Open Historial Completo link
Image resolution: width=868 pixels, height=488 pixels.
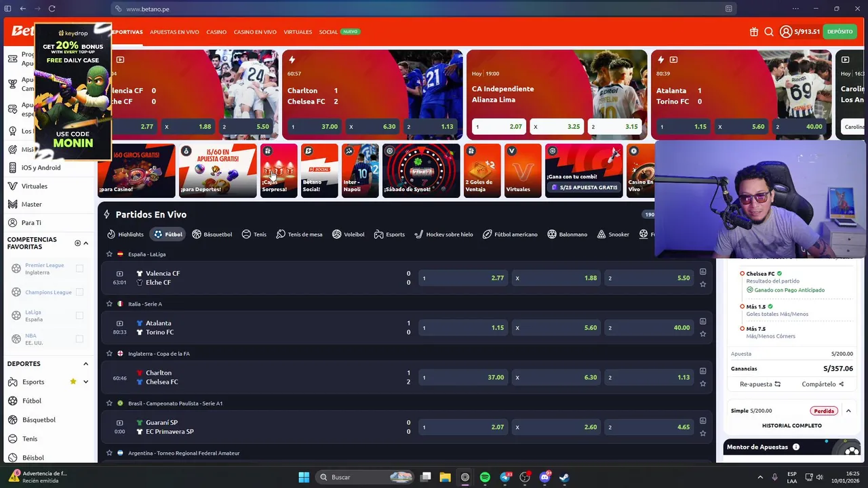click(791, 426)
